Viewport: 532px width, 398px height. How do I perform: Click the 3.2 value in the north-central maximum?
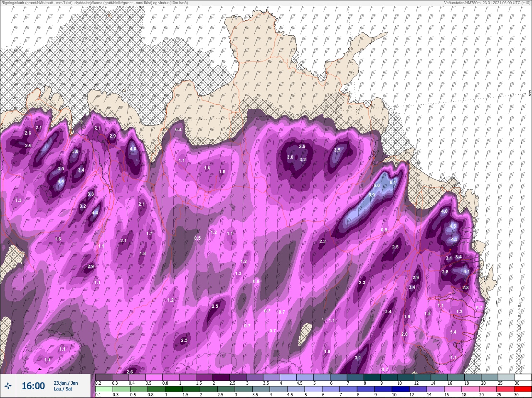click(x=303, y=160)
